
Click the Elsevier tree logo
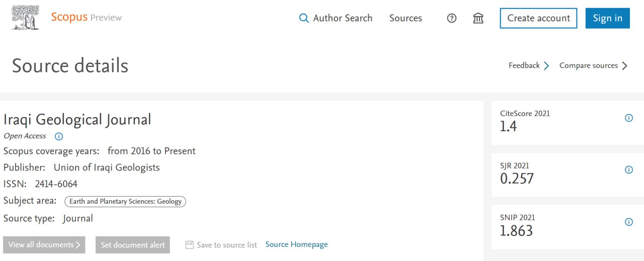click(25, 17)
